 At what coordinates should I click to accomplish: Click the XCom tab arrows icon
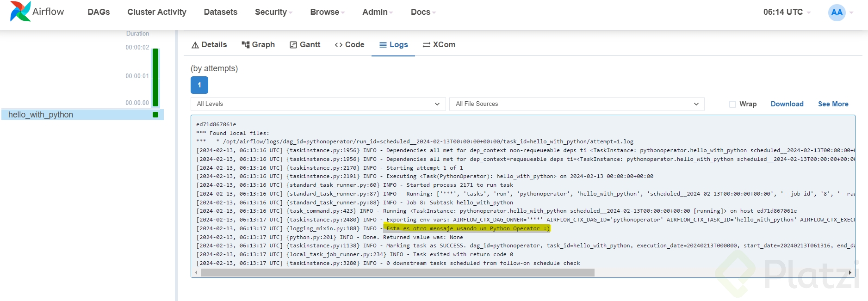click(x=427, y=45)
